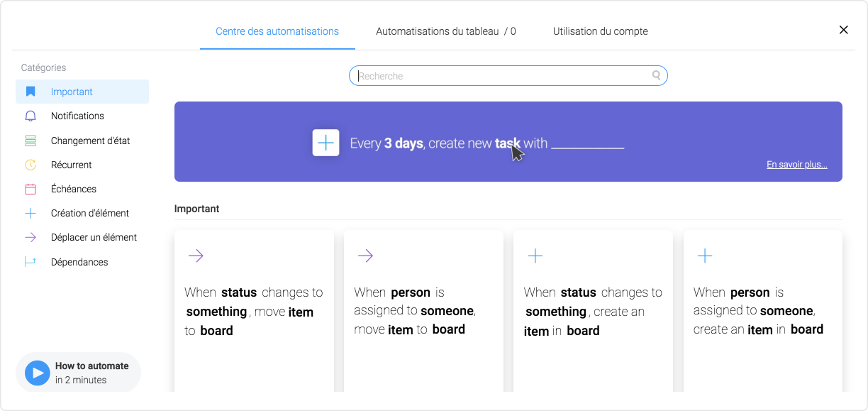
Task: Click the bell icon for Notifications
Action: 30,116
